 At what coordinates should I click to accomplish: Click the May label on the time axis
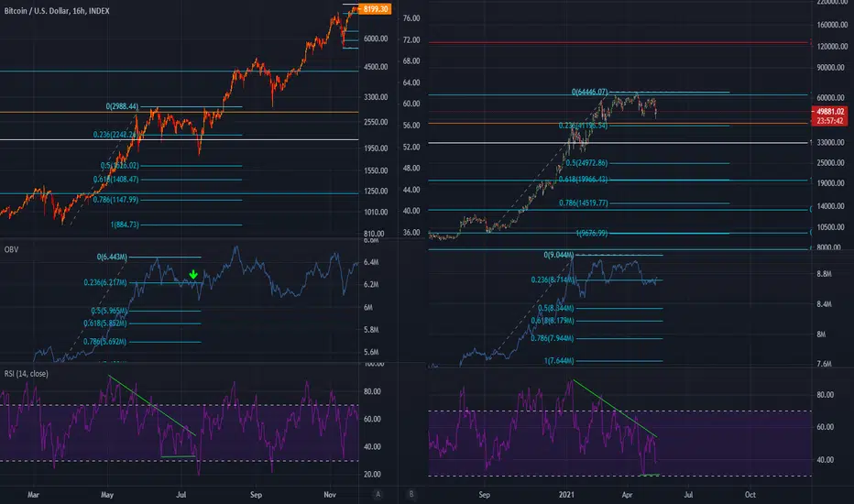point(107,495)
